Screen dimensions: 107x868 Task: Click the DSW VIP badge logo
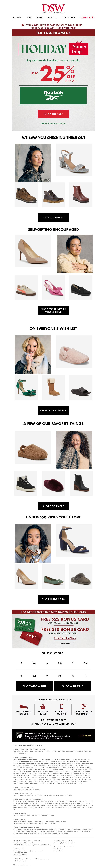pyautogui.click(x=19, y=736)
